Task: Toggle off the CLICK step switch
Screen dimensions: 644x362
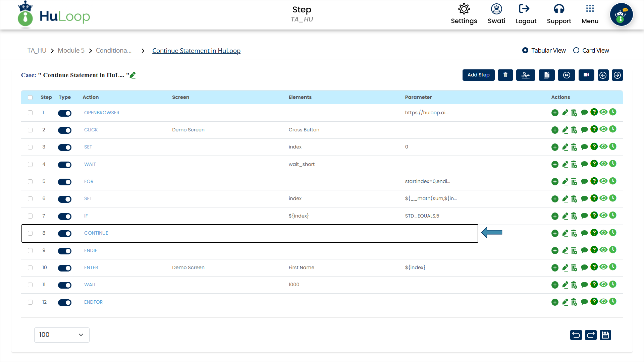Action: point(65,130)
